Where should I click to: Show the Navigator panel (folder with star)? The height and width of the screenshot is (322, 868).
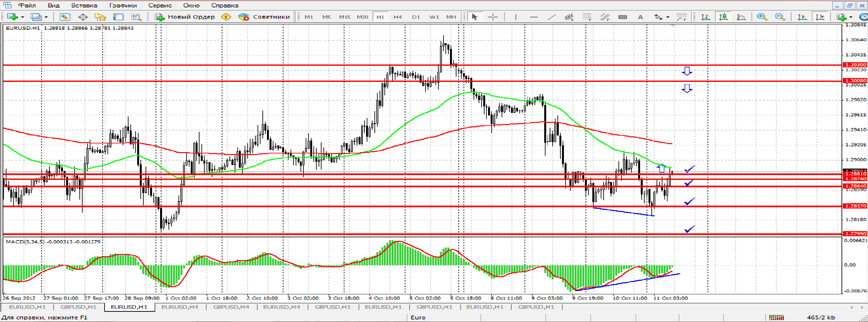point(100,17)
